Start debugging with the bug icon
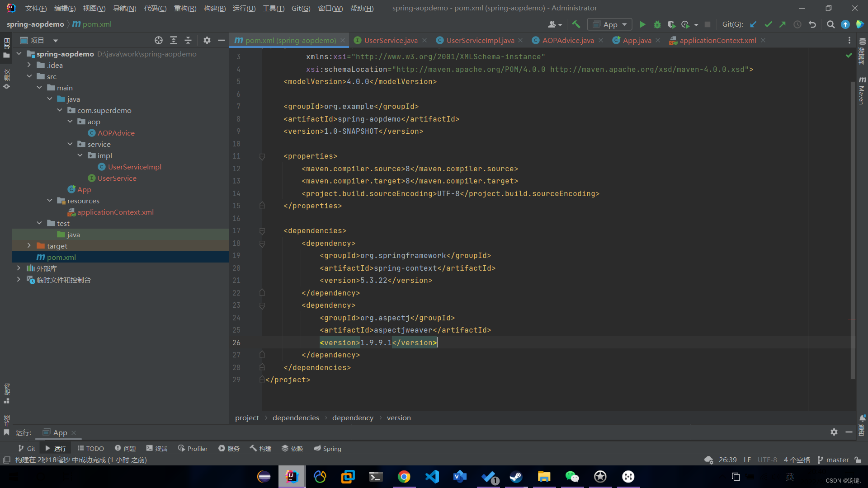 pyautogui.click(x=657, y=24)
